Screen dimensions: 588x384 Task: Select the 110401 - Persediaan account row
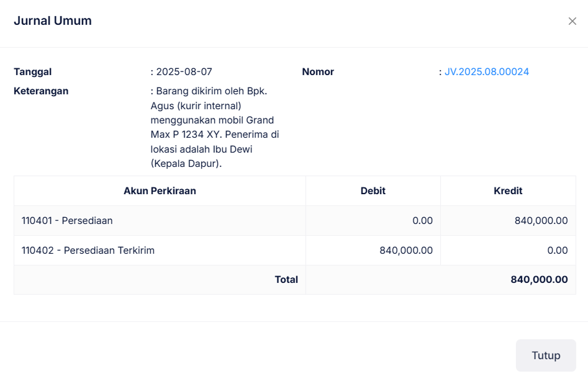coord(67,220)
